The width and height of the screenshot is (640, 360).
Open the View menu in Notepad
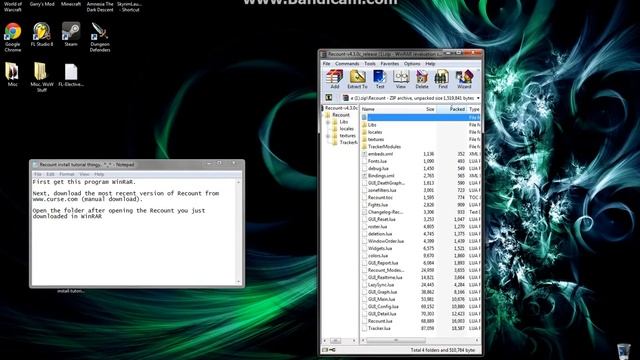coord(84,174)
